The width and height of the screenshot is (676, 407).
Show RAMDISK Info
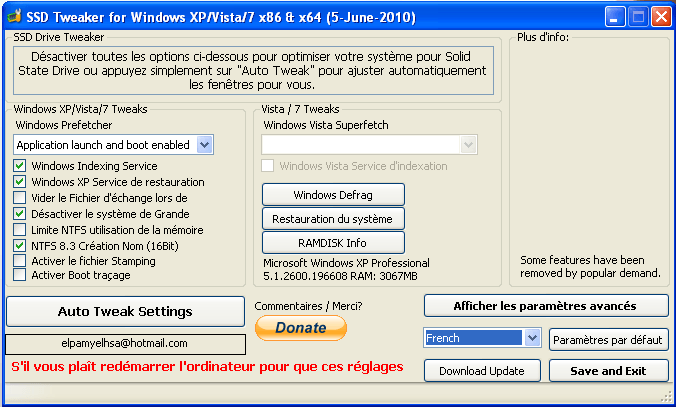point(333,243)
